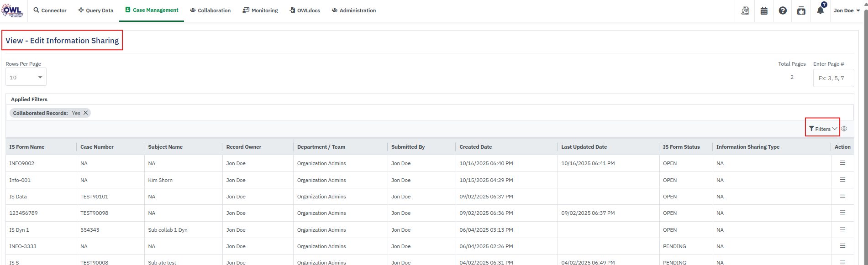Open action menu for IS Dyn 1 row

tap(842, 229)
